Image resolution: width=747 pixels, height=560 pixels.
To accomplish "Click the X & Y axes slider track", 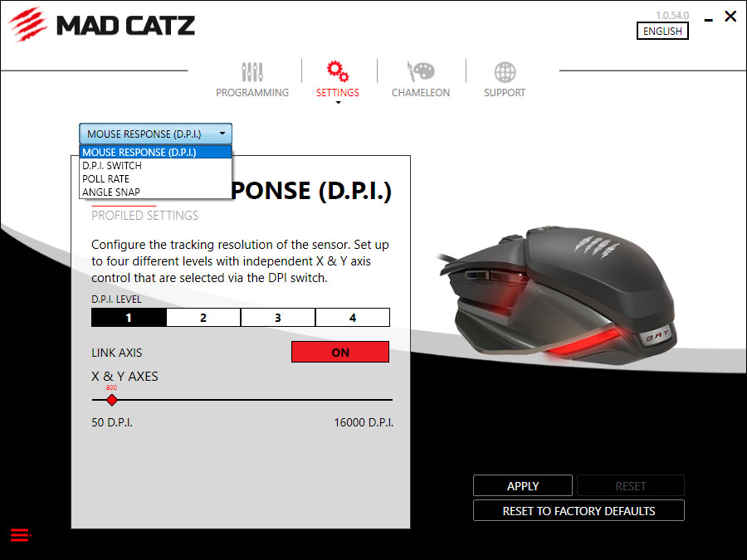I will click(x=242, y=400).
